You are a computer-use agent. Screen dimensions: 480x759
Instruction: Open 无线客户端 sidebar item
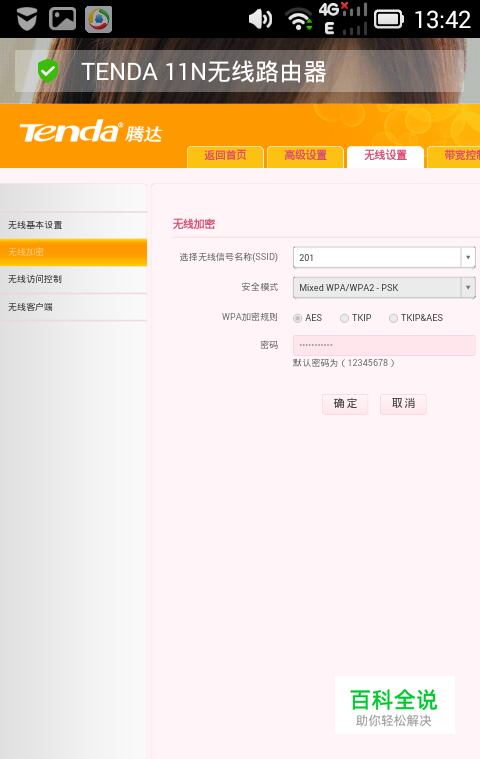click(x=73, y=307)
